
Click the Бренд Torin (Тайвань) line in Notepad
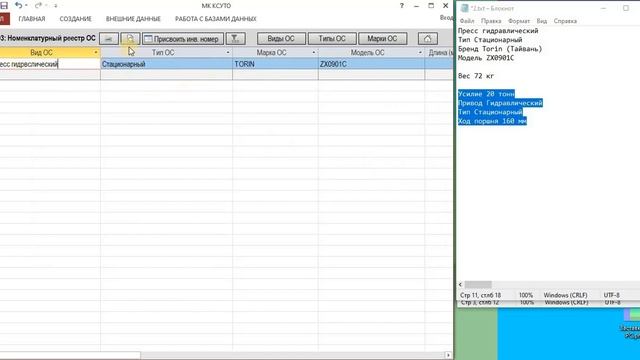click(x=500, y=49)
